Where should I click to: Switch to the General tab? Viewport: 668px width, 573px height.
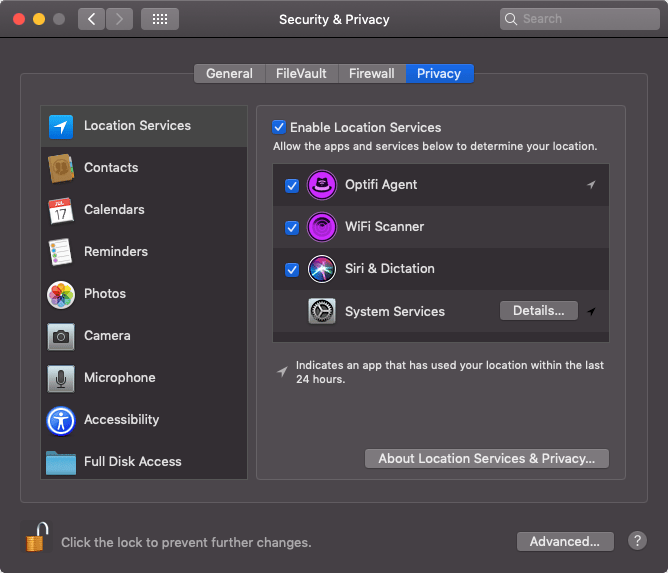click(x=229, y=73)
